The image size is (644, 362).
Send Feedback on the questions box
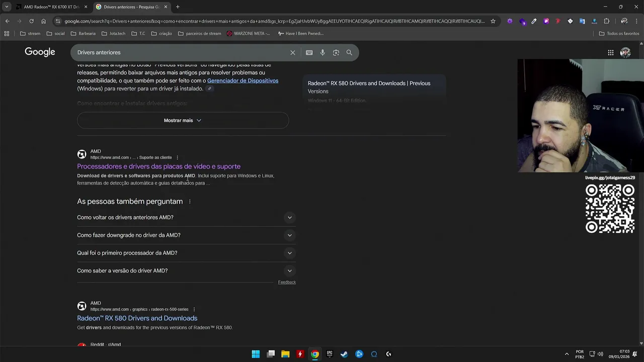coord(287,282)
